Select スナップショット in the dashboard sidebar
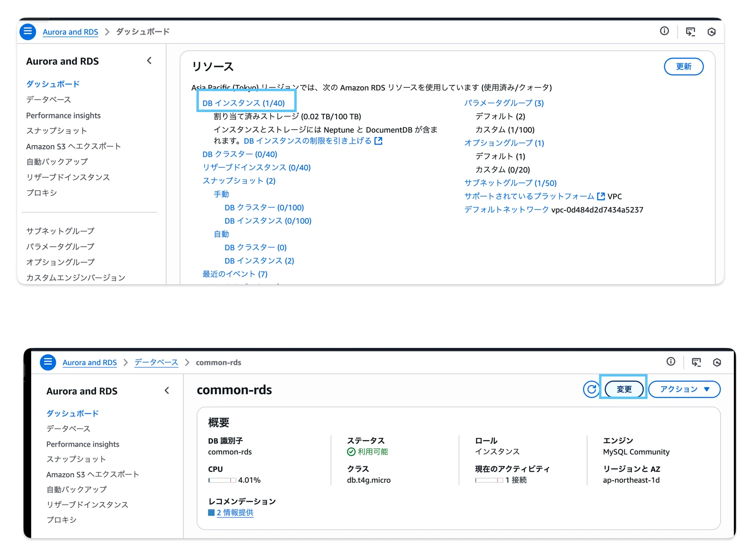Viewport: 756px width, 554px height. (56, 131)
